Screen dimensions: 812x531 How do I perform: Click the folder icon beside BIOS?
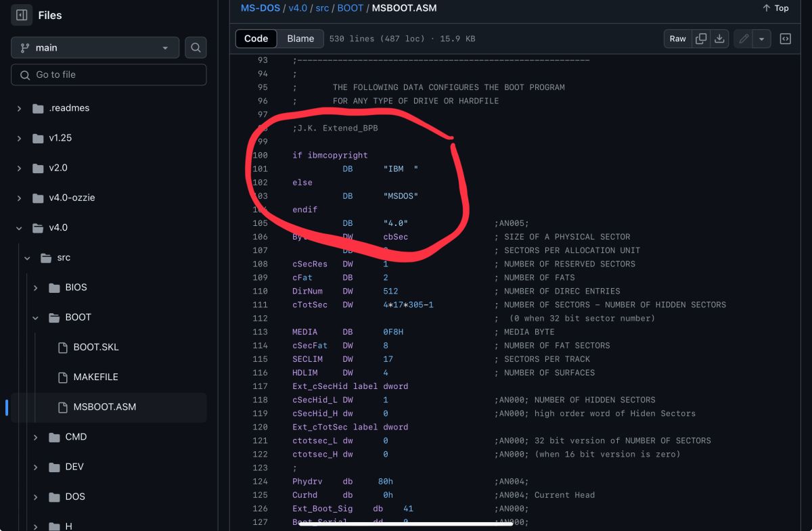pos(54,287)
